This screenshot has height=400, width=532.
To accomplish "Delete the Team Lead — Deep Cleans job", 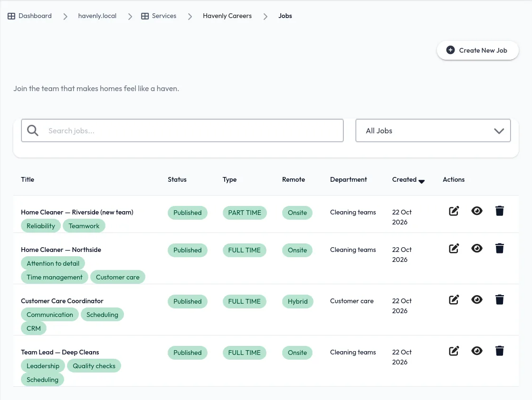I will (499, 351).
